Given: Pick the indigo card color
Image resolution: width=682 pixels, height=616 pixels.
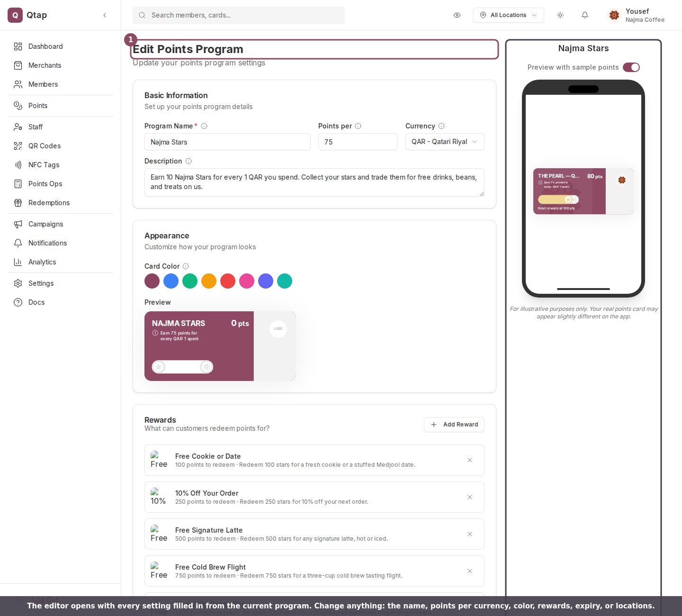Looking at the screenshot, I should pos(266,281).
